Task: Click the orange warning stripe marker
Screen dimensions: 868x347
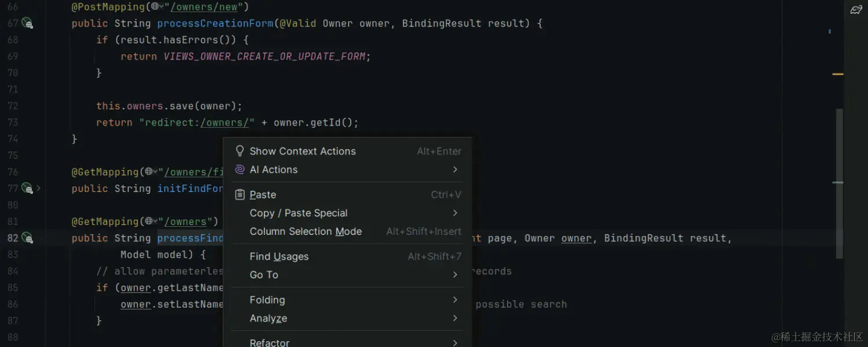Action: point(838,74)
